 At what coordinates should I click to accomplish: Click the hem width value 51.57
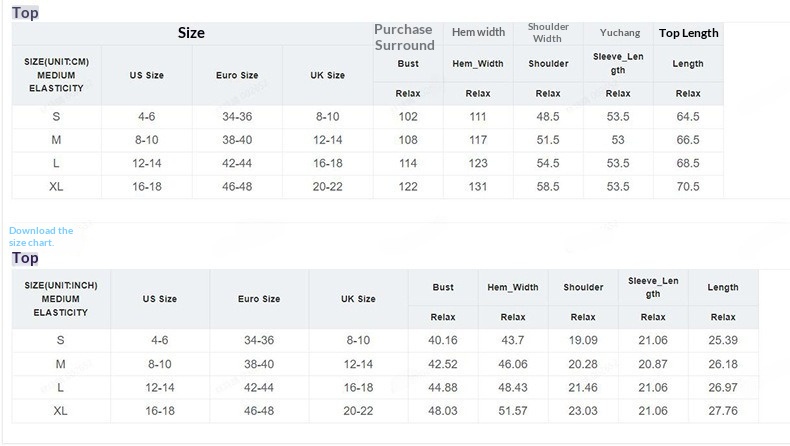pos(513,411)
